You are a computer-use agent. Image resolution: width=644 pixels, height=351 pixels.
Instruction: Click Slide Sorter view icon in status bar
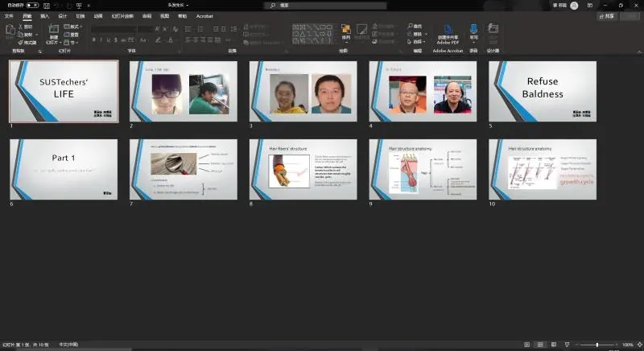pyautogui.click(x=540, y=345)
